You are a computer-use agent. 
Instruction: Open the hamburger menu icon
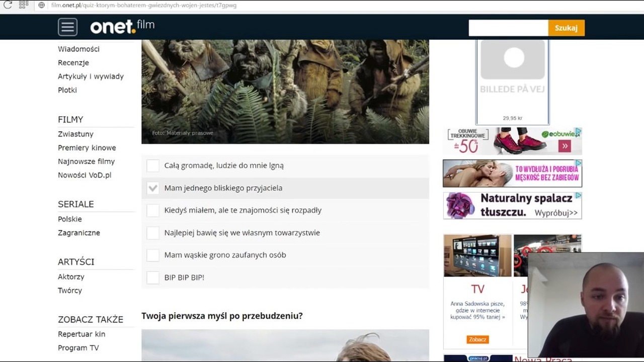pos(67,27)
